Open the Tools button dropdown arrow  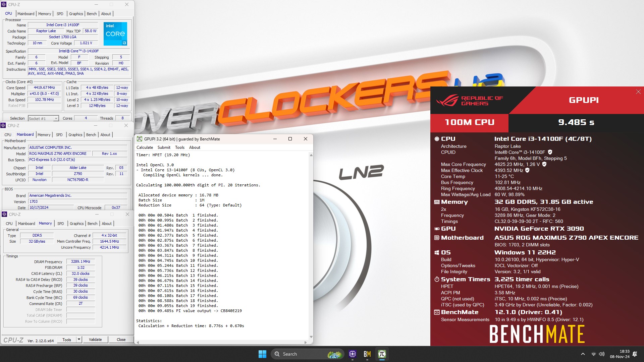79,340
